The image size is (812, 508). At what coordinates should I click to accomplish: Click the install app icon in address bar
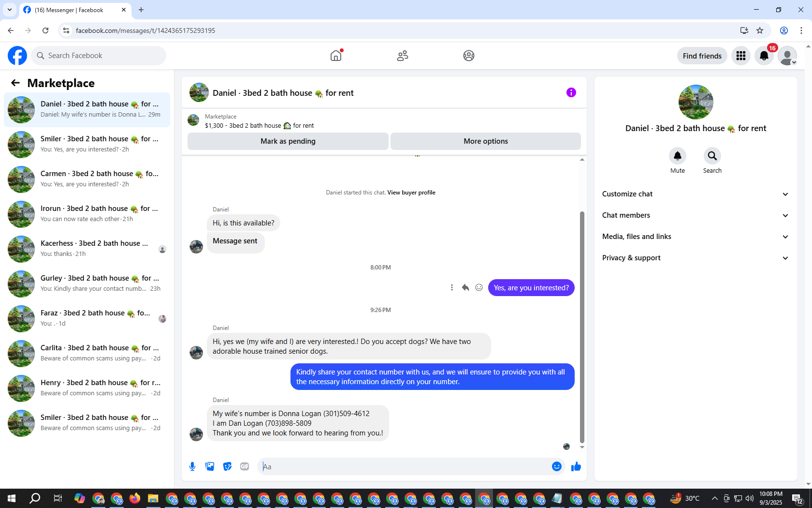coord(744,30)
